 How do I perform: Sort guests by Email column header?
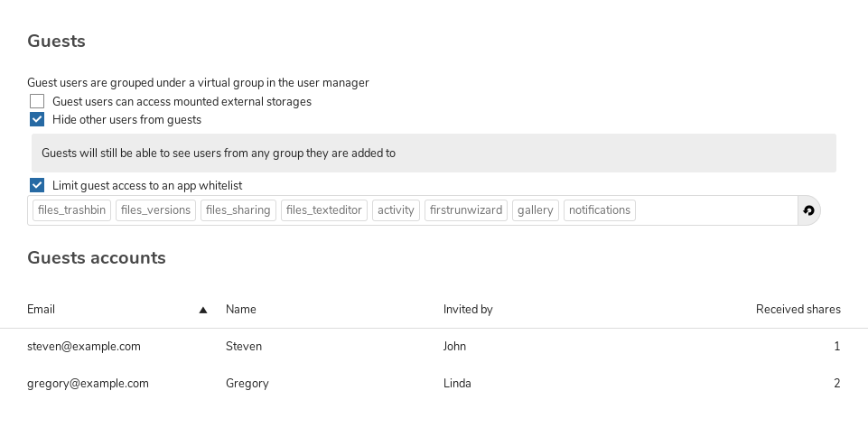click(41, 310)
